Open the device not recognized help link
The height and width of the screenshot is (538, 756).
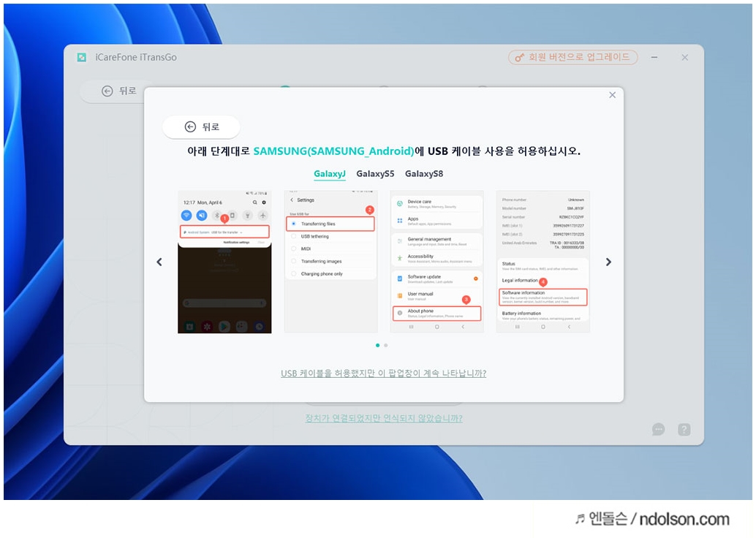tap(384, 418)
